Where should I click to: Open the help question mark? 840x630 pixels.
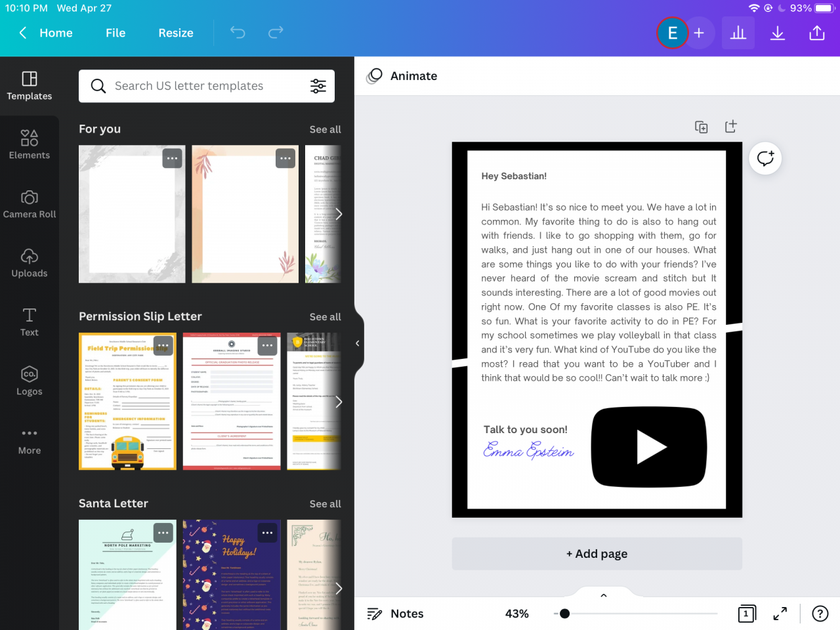click(820, 614)
